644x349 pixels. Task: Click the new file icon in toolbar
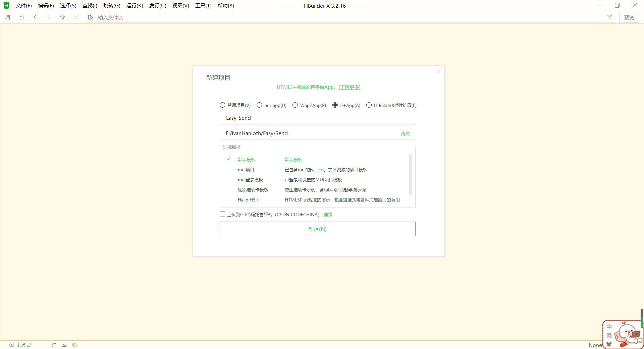[7, 17]
